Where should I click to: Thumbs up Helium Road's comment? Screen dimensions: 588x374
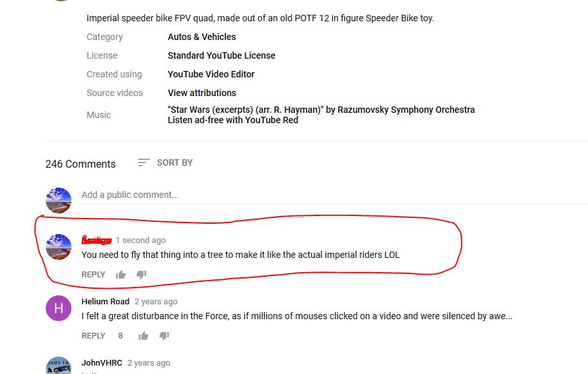click(143, 336)
